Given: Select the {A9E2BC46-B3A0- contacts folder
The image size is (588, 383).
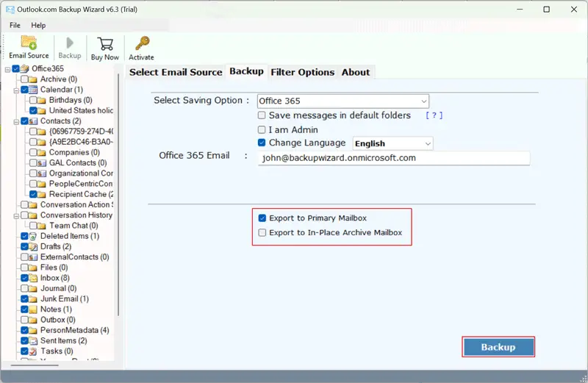Looking at the screenshot, I should click(x=81, y=142).
